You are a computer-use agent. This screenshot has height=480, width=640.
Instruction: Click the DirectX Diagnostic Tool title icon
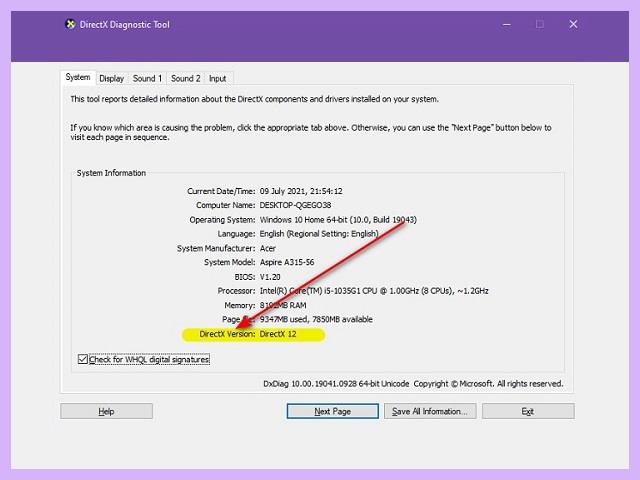tap(70, 24)
